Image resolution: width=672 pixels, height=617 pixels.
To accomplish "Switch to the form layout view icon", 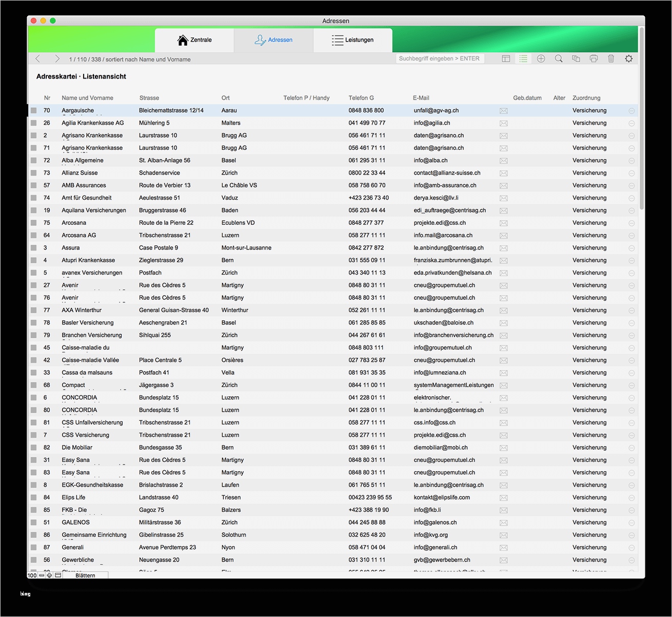I will pos(506,59).
